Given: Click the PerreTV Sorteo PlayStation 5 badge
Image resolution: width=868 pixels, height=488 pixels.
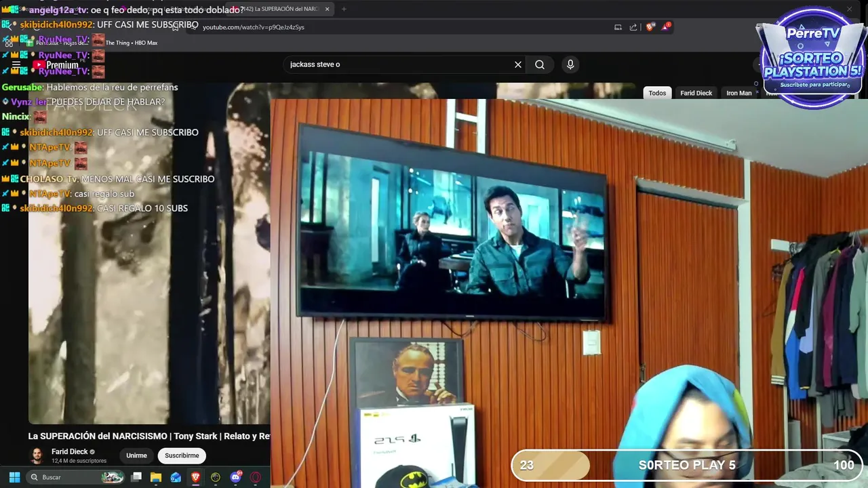Looking at the screenshot, I should (x=813, y=58).
